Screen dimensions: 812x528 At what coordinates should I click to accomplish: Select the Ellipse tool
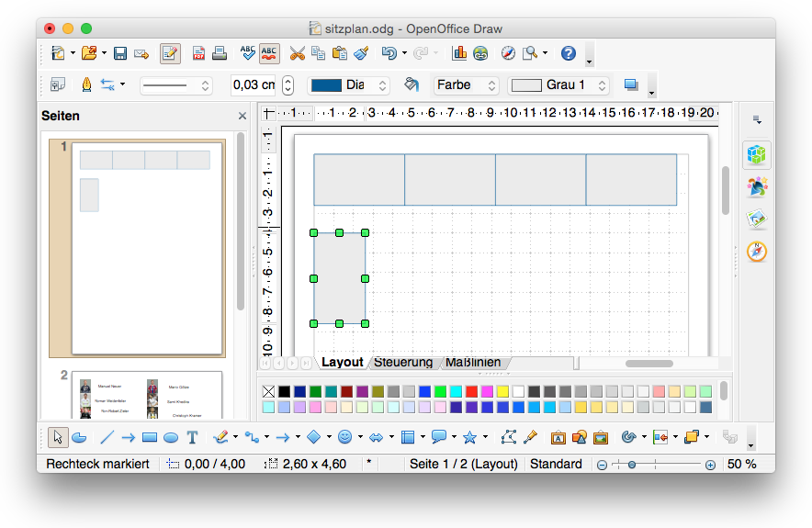(171, 438)
